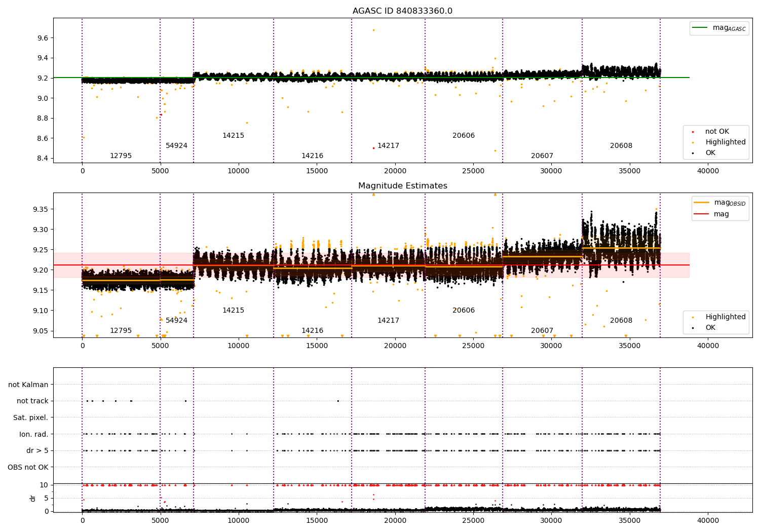760x532 pixels.
Task: Click observation label 14215 in the top plot
Action: (x=233, y=136)
